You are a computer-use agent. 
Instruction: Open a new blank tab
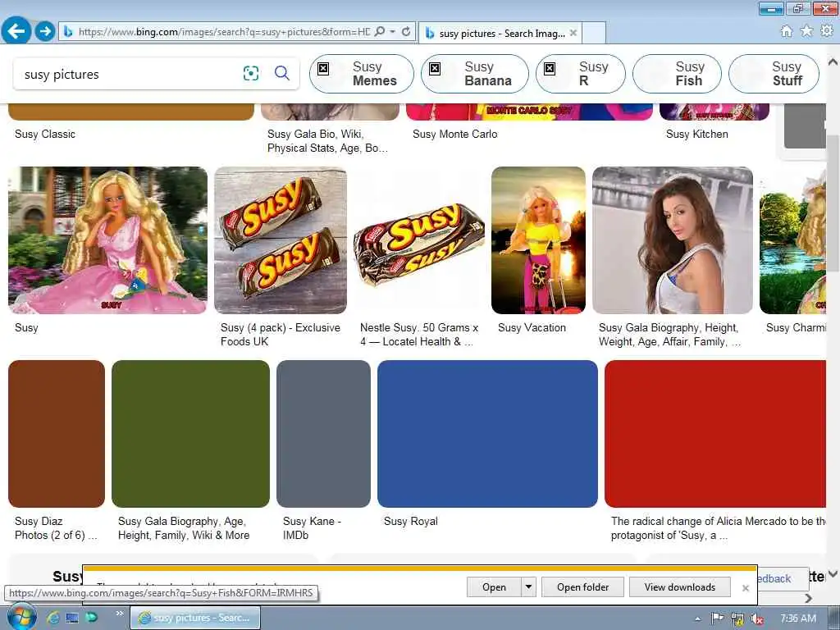tap(594, 33)
